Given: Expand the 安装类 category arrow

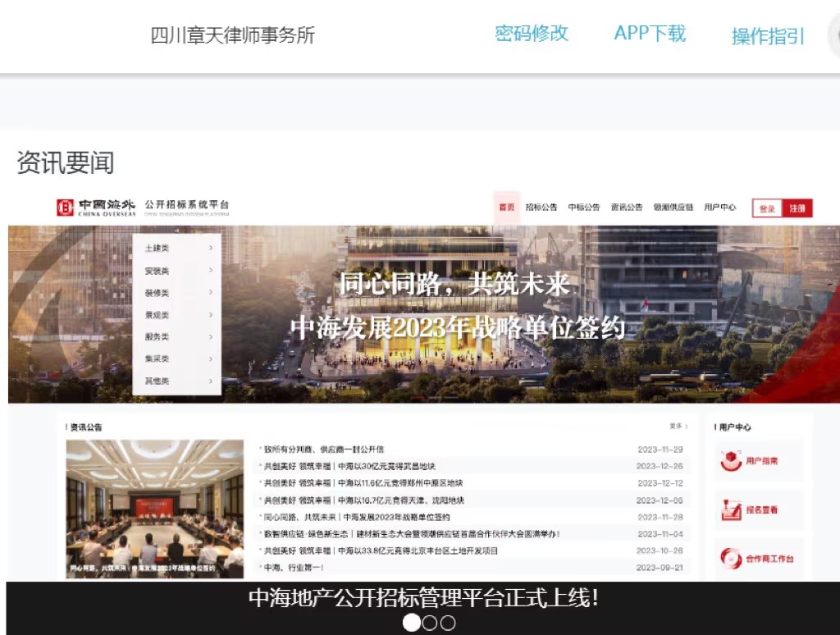Looking at the screenshot, I should [211, 270].
